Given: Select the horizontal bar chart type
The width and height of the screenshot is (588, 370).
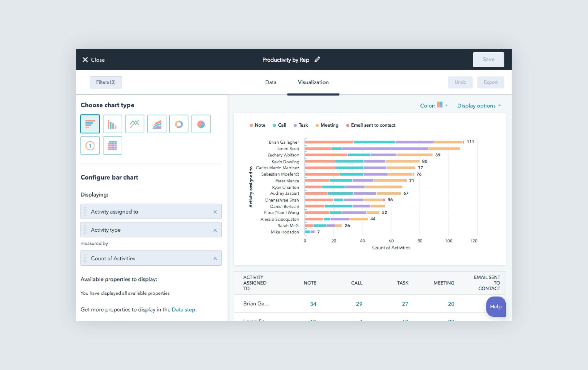Looking at the screenshot, I should [90, 124].
